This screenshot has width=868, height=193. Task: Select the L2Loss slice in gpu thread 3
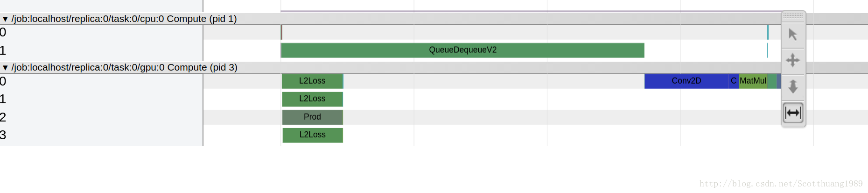coord(312,135)
